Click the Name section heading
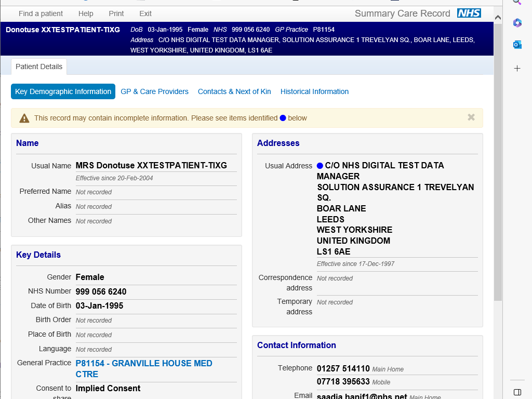 [x=28, y=143]
